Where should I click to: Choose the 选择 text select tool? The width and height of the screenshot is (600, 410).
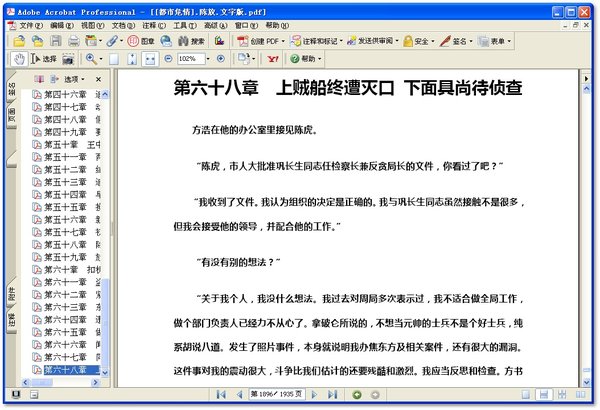[x=43, y=59]
